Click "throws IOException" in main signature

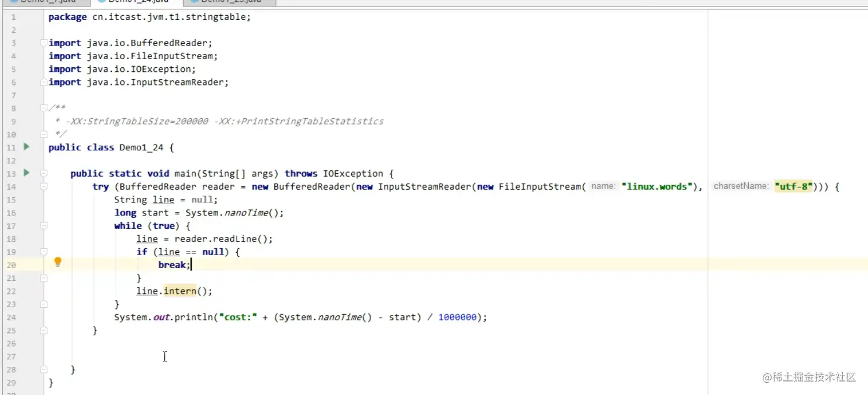[x=334, y=174]
